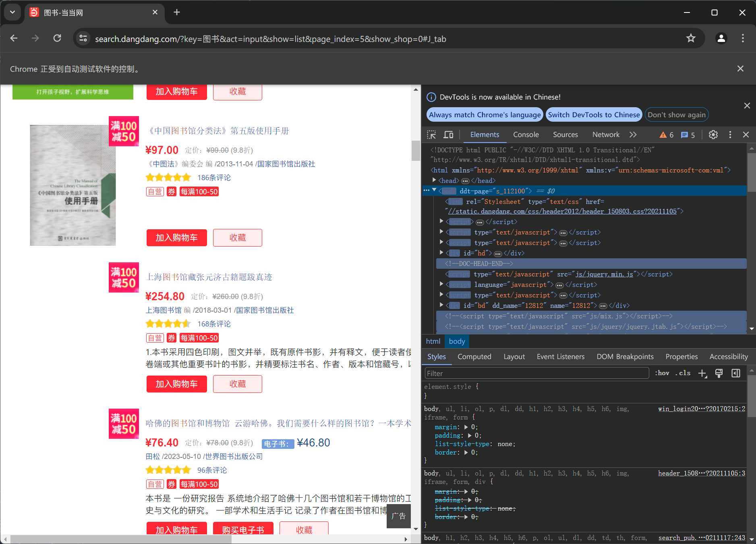Dismiss the DevTools language notification
This screenshot has height=544, width=756.
[x=747, y=106]
